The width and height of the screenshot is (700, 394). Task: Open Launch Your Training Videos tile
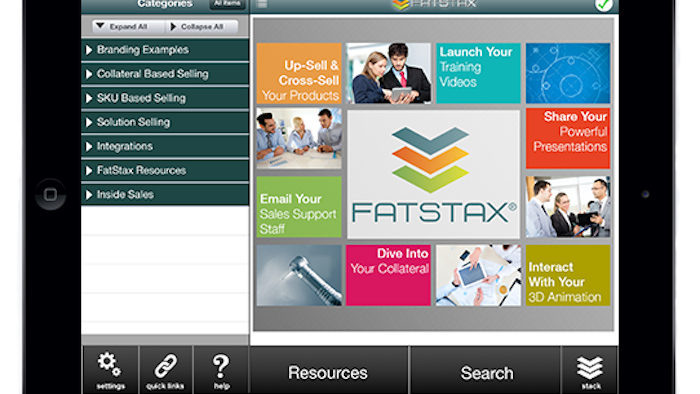(478, 73)
